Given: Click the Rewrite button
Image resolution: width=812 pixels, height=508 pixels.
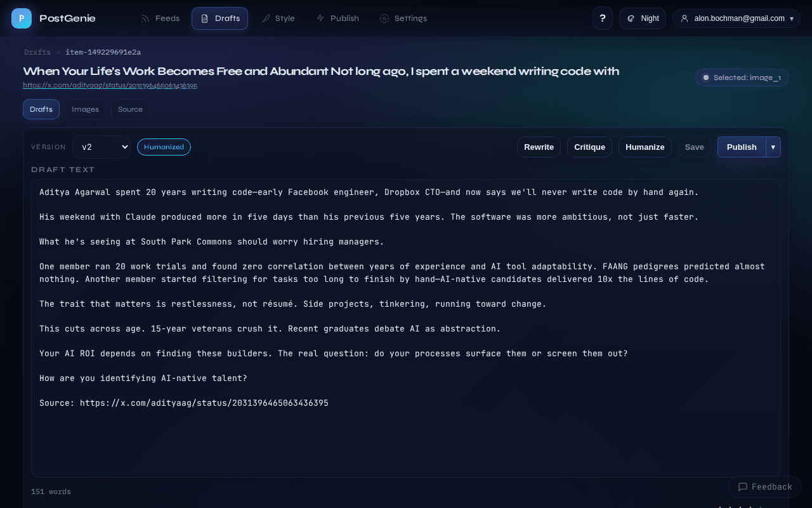Looking at the screenshot, I should [x=539, y=147].
